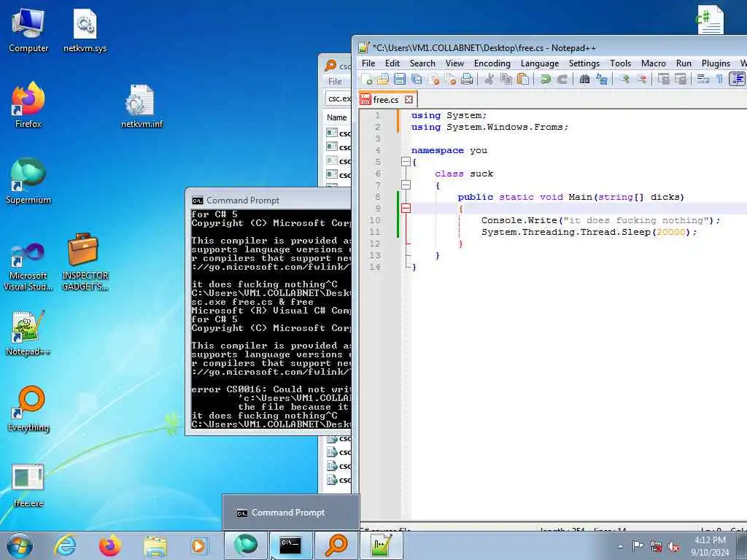Toggle the Word Wrap toolbar icon
This screenshot has width=747, height=560.
tap(703, 79)
